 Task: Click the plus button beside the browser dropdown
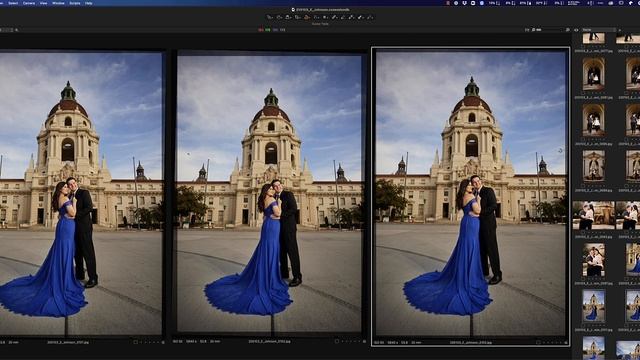(620, 30)
